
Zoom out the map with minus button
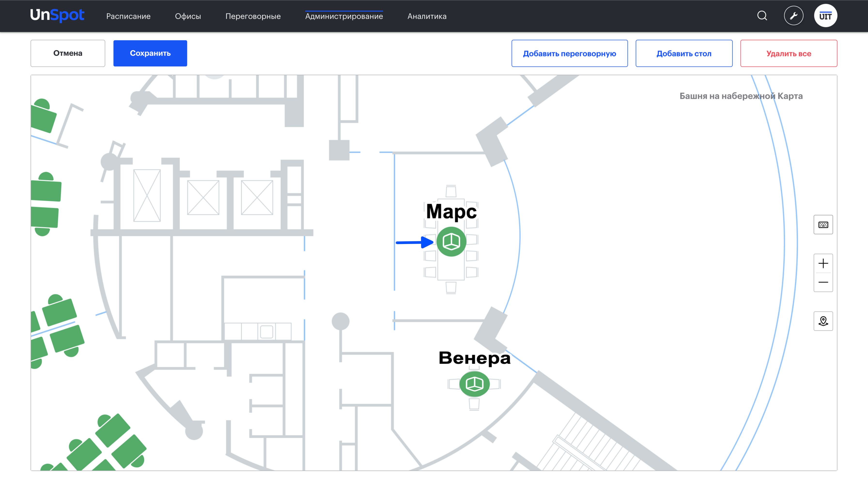[x=823, y=283]
